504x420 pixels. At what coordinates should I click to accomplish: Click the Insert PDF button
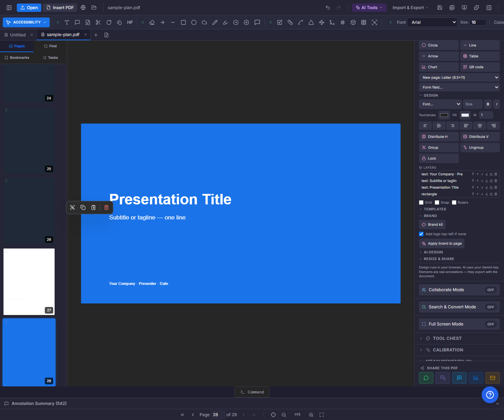pyautogui.click(x=60, y=8)
